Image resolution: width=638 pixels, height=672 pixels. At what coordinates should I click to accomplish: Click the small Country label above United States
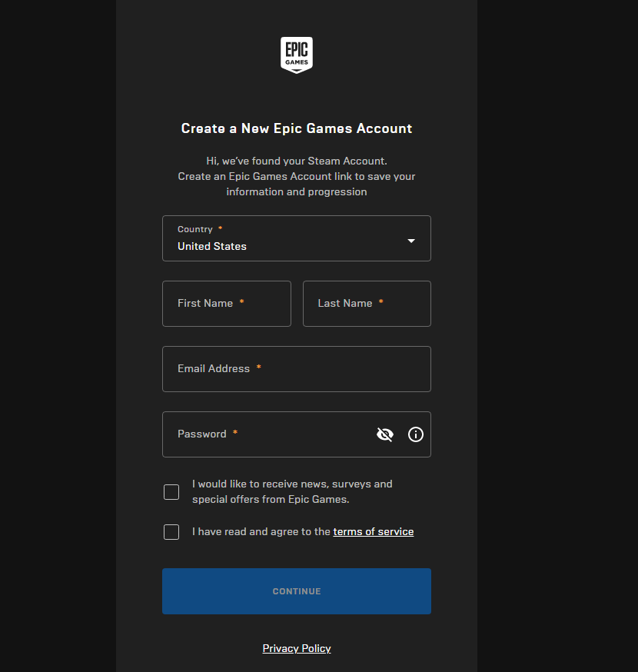194,229
